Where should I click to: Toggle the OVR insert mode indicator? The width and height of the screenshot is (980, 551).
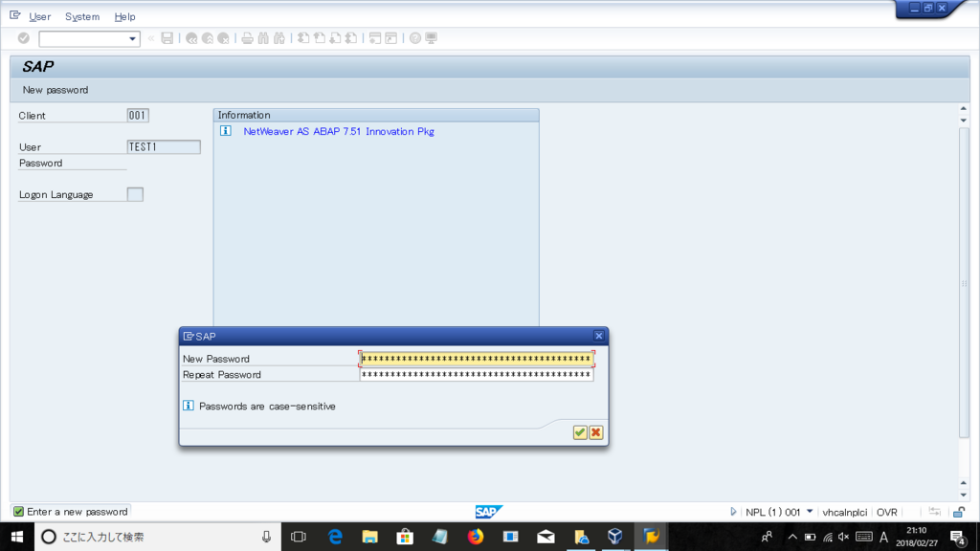[887, 512]
